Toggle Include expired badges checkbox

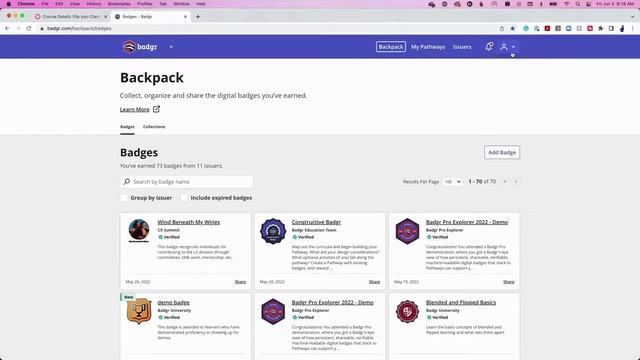coord(184,198)
